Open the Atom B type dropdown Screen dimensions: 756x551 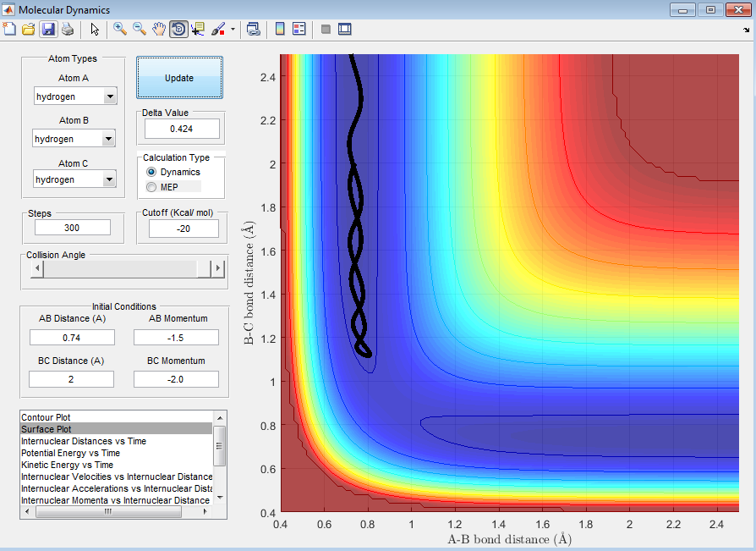click(107, 139)
